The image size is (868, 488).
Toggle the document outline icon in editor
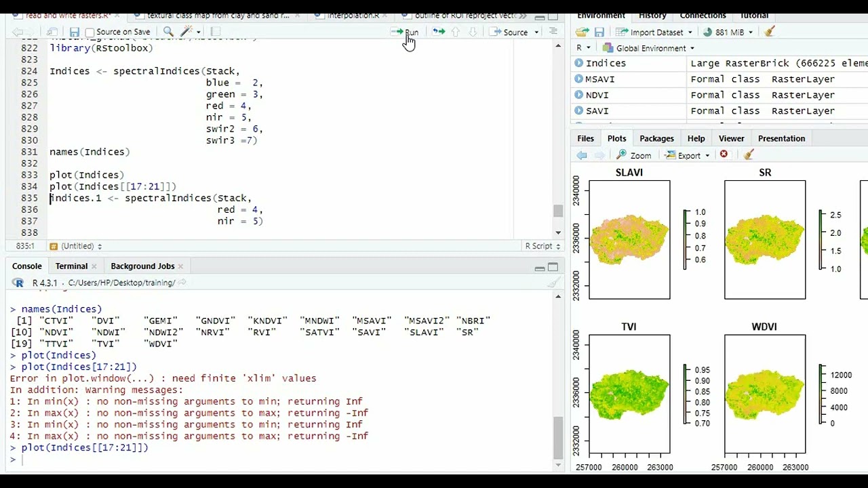pyautogui.click(x=553, y=31)
